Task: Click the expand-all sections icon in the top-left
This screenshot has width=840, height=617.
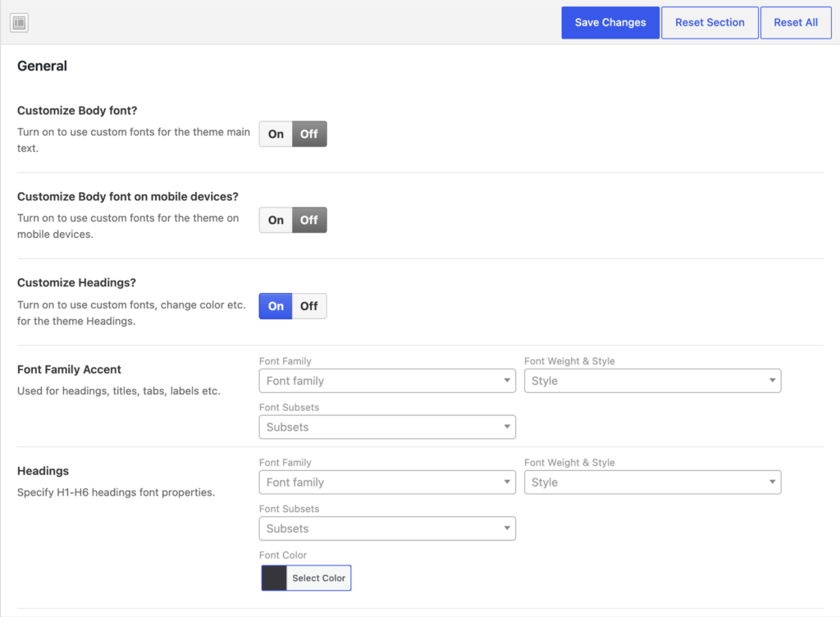Action: pyautogui.click(x=20, y=22)
